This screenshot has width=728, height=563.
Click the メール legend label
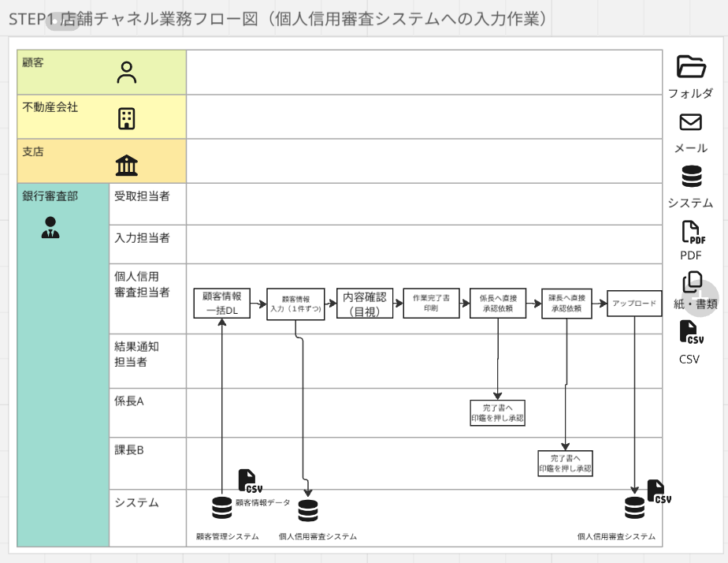pyautogui.click(x=691, y=148)
